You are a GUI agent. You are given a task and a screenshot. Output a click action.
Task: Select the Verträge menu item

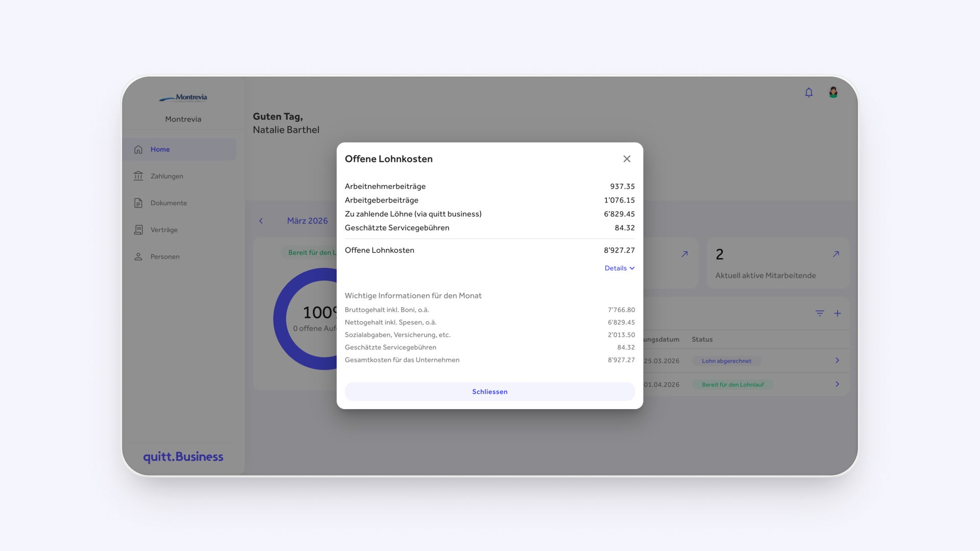click(164, 230)
